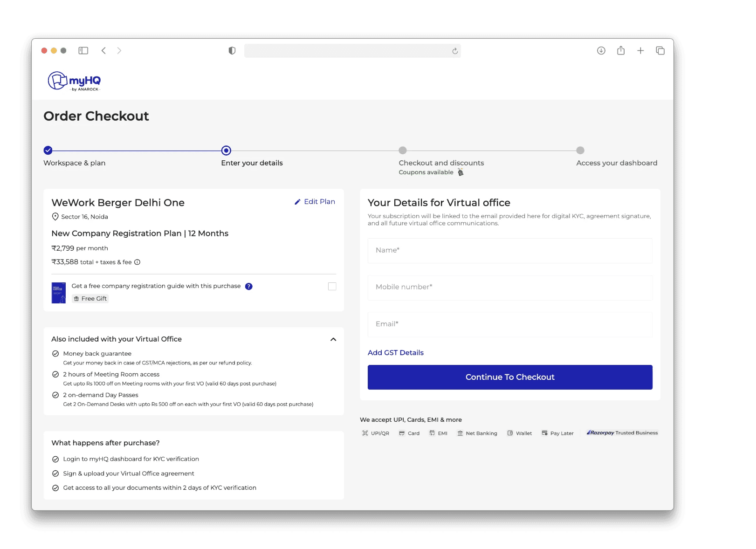This screenshot has width=756, height=549.
Task: Click the Money back guarantee check icon
Action: 55,353
